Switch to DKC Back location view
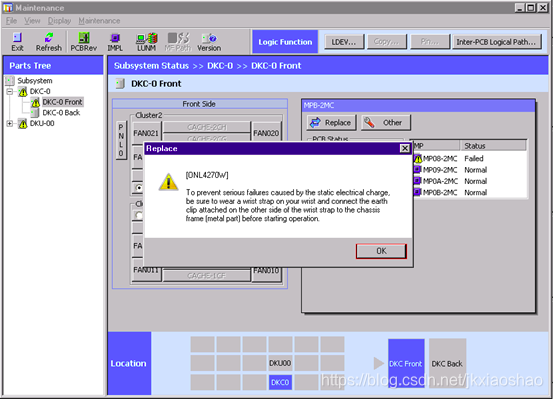The width and height of the screenshot is (553, 399). coord(447,363)
